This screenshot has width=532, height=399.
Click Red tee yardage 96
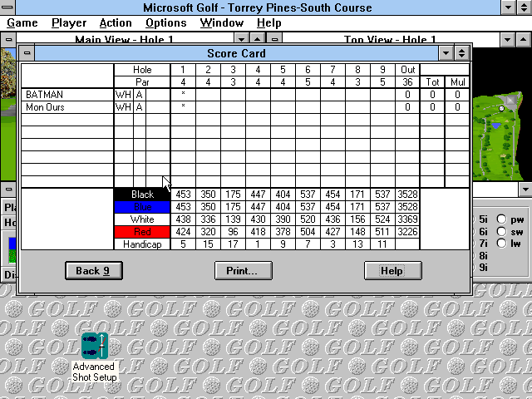coord(233,232)
